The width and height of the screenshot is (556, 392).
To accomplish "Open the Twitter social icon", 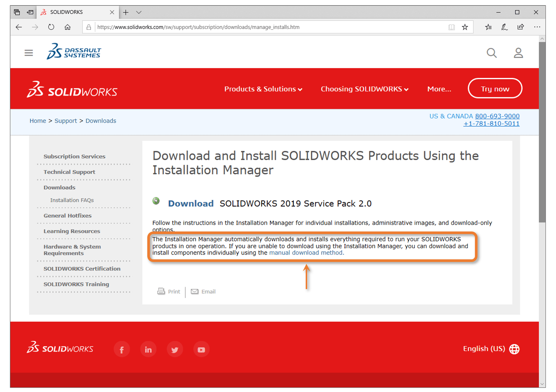I will click(x=175, y=349).
